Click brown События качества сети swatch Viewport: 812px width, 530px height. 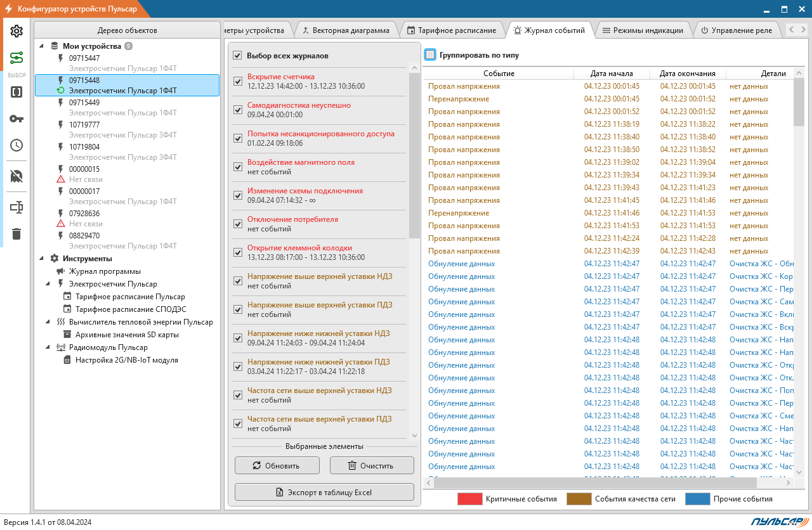579,499
